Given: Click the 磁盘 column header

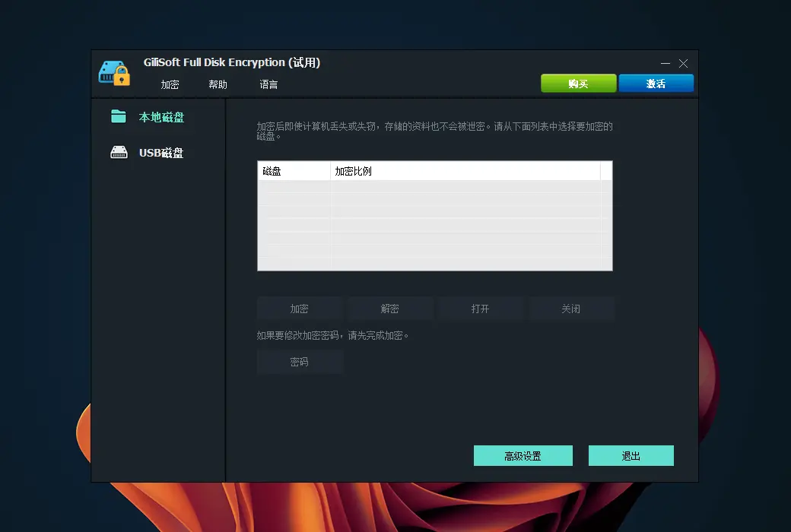Looking at the screenshot, I should [294, 171].
